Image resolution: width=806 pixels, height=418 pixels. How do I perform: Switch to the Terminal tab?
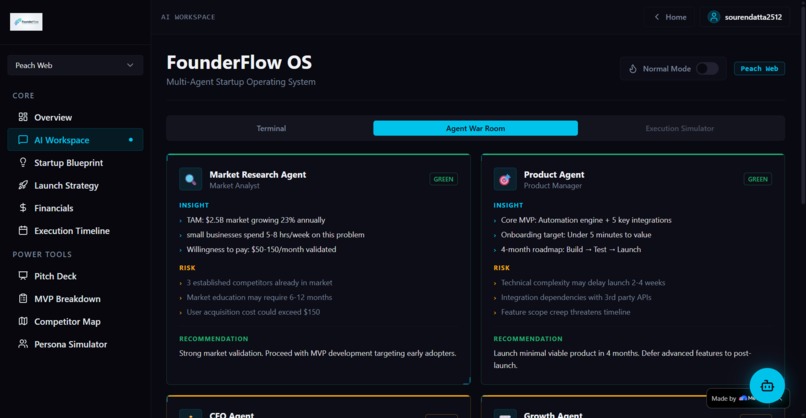point(271,128)
